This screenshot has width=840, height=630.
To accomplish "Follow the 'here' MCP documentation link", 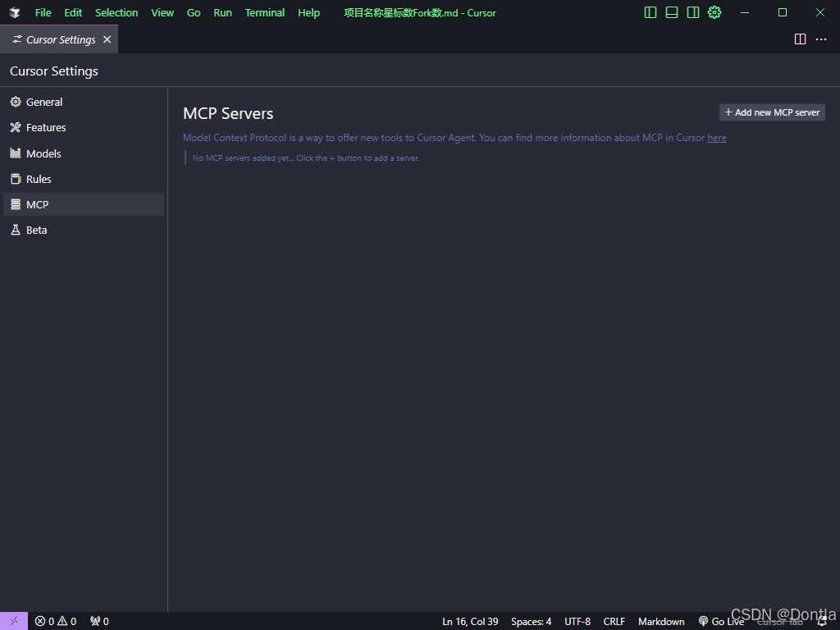I will (x=717, y=138).
